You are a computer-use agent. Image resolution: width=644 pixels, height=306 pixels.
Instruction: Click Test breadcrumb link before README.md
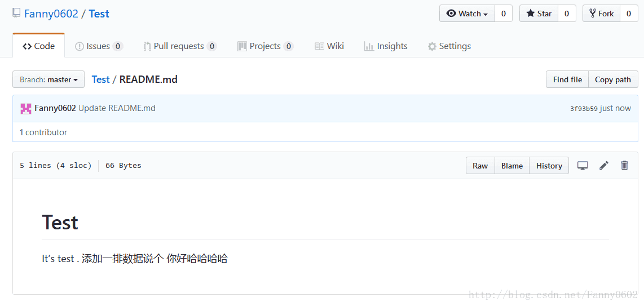pos(100,79)
